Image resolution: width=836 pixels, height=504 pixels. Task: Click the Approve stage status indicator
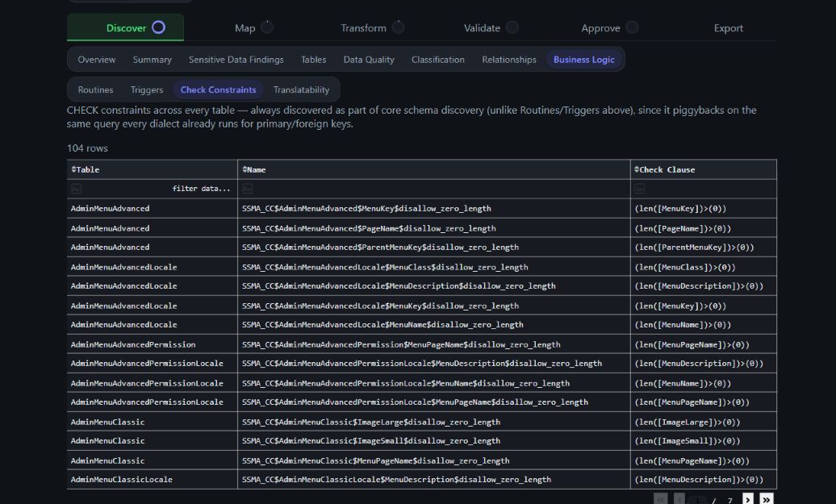click(x=633, y=27)
